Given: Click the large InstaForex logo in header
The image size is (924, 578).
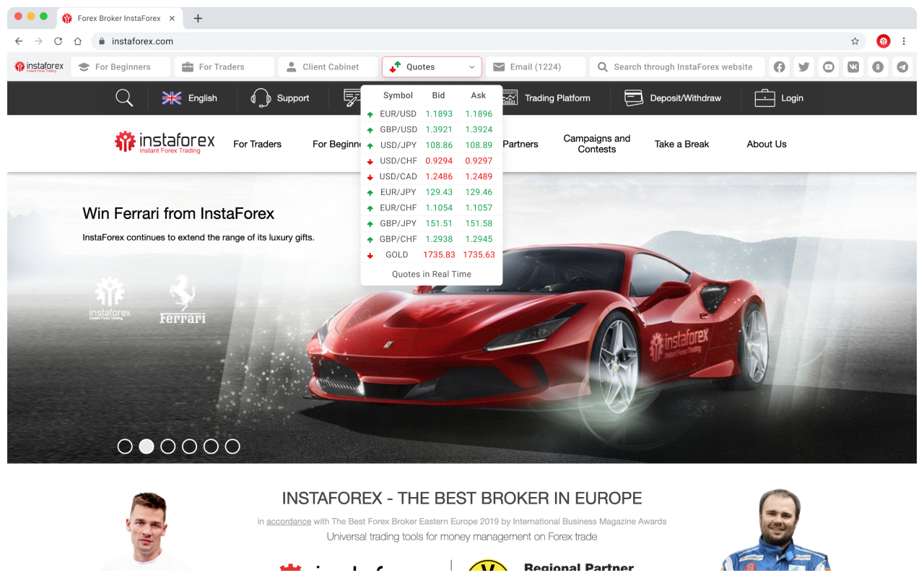Looking at the screenshot, I should click(x=165, y=142).
